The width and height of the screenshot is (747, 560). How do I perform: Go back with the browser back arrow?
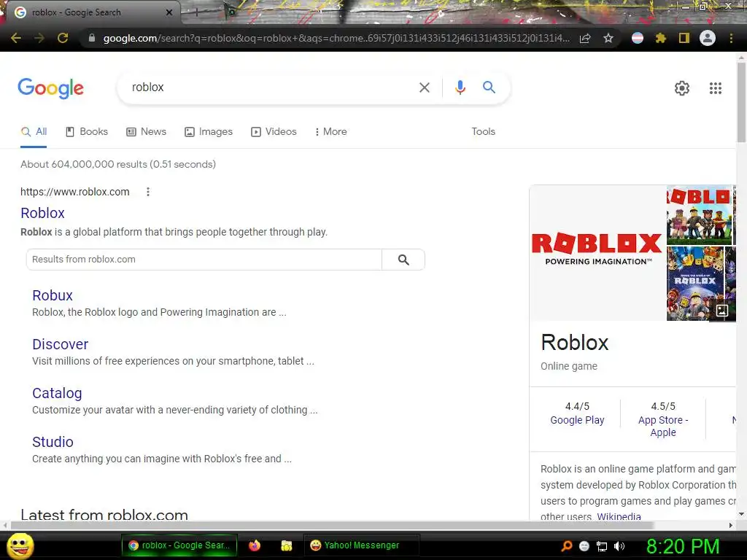[x=16, y=38]
